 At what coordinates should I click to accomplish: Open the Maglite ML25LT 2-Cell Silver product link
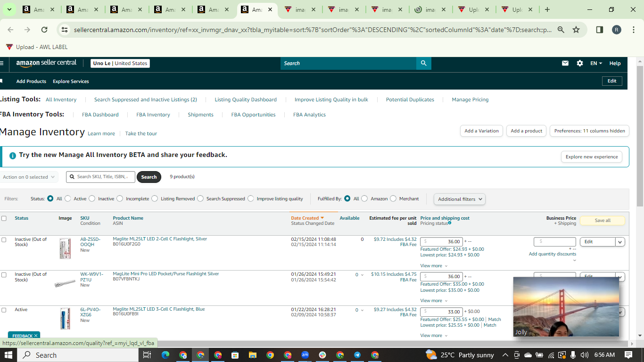[x=160, y=239]
